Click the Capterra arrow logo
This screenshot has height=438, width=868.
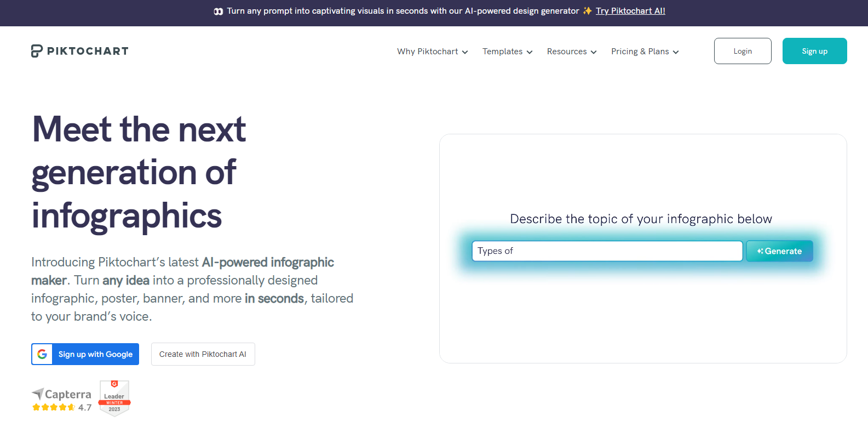37,393
